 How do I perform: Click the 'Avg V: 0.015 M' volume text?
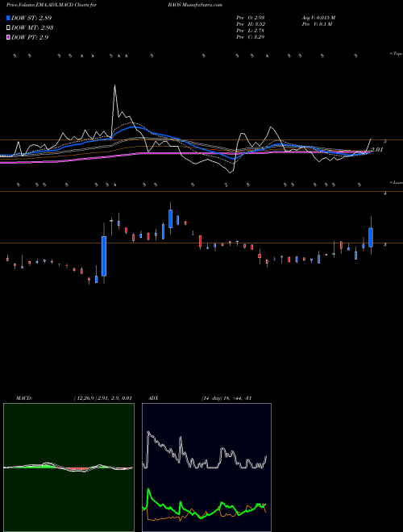tap(318, 18)
